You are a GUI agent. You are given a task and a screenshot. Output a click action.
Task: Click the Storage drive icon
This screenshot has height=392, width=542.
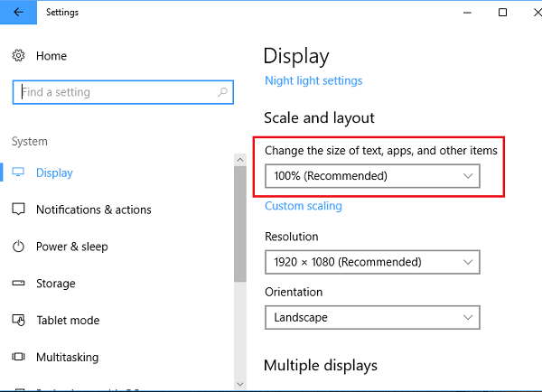pos(18,284)
